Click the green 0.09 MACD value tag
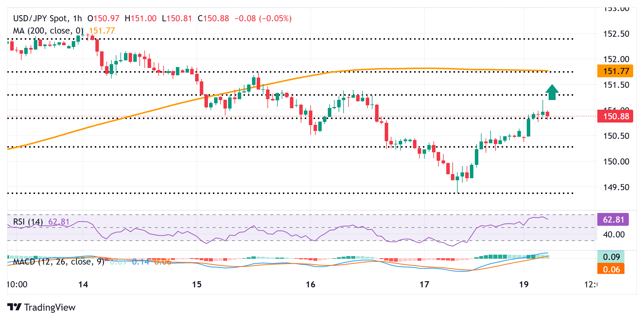 pos(611,257)
